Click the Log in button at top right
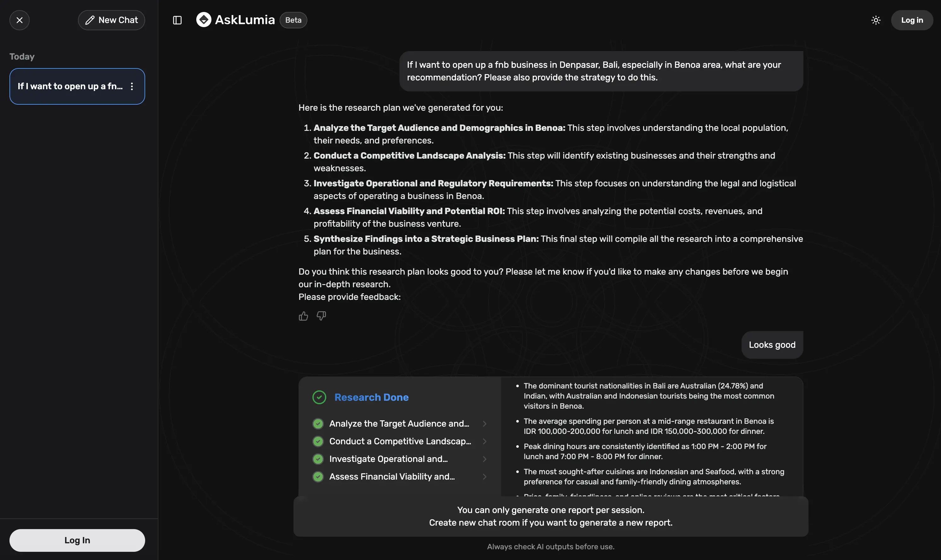This screenshot has height=560, width=941. [912, 20]
